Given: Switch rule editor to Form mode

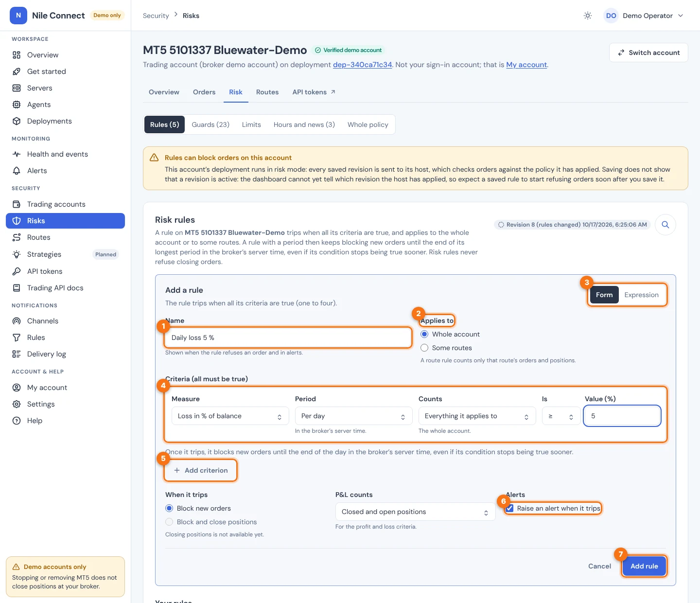Looking at the screenshot, I should point(604,295).
